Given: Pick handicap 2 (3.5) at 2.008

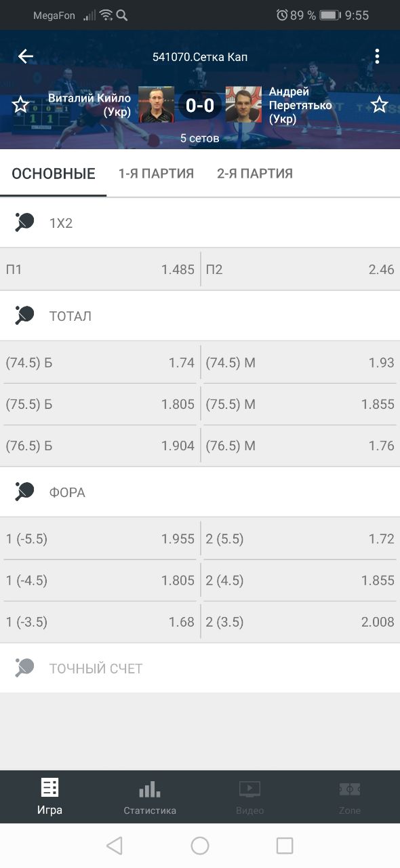Looking at the screenshot, I should [301, 622].
